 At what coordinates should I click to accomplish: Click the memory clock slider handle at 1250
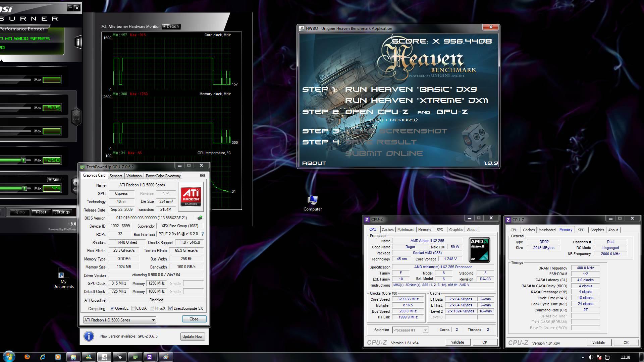point(23,160)
